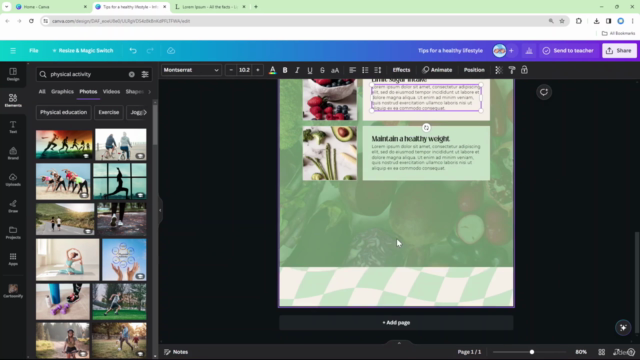
Task: Toggle bulleted list formatting
Action: coord(365,70)
